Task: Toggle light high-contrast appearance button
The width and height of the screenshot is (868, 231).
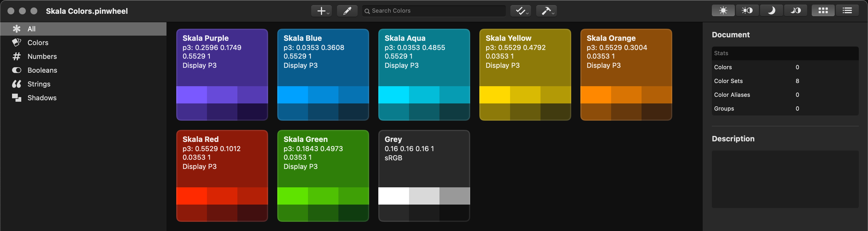Action: 747,11
